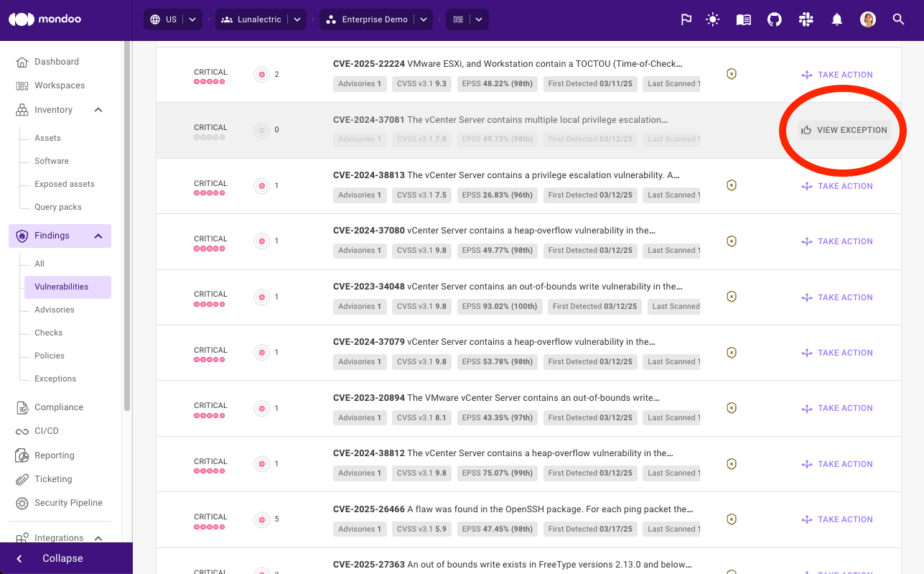Open documentation book icon
Viewport: 924px width, 574px height.
(x=744, y=19)
